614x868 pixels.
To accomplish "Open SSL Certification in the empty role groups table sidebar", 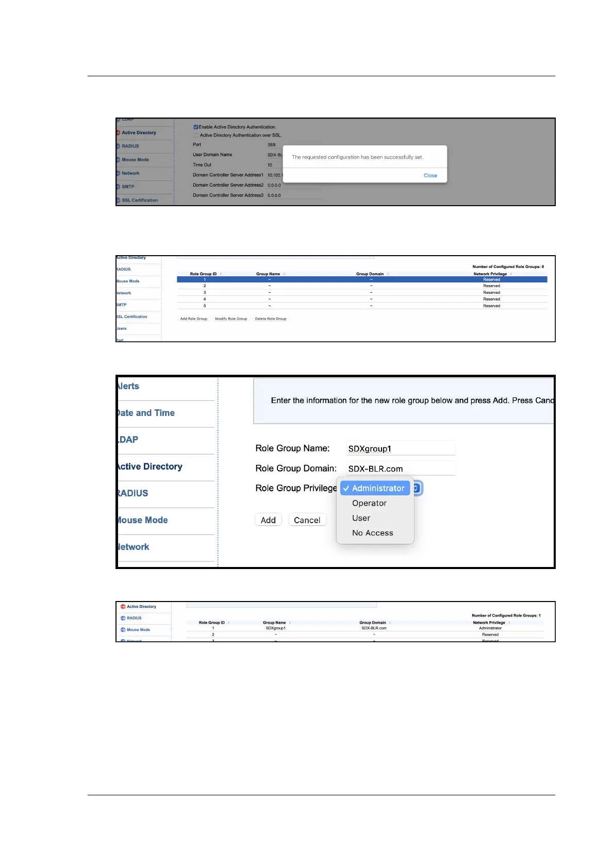I will point(132,316).
